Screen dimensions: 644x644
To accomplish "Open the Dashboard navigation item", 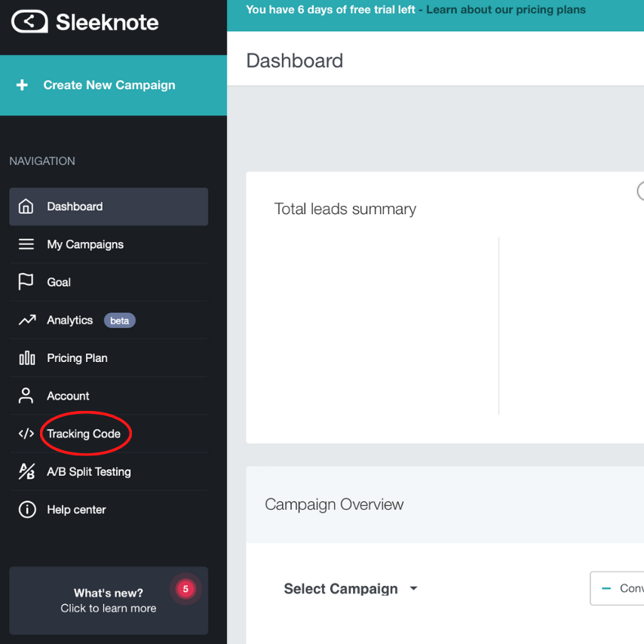I will click(109, 206).
